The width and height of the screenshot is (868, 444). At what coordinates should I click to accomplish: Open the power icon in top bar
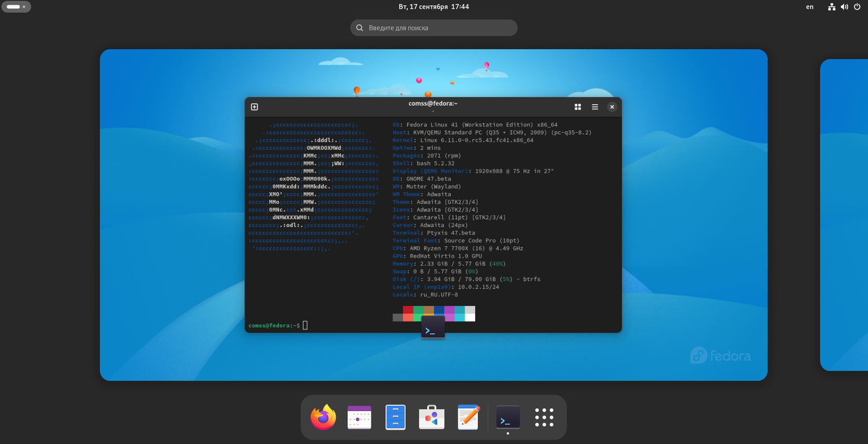point(857,7)
